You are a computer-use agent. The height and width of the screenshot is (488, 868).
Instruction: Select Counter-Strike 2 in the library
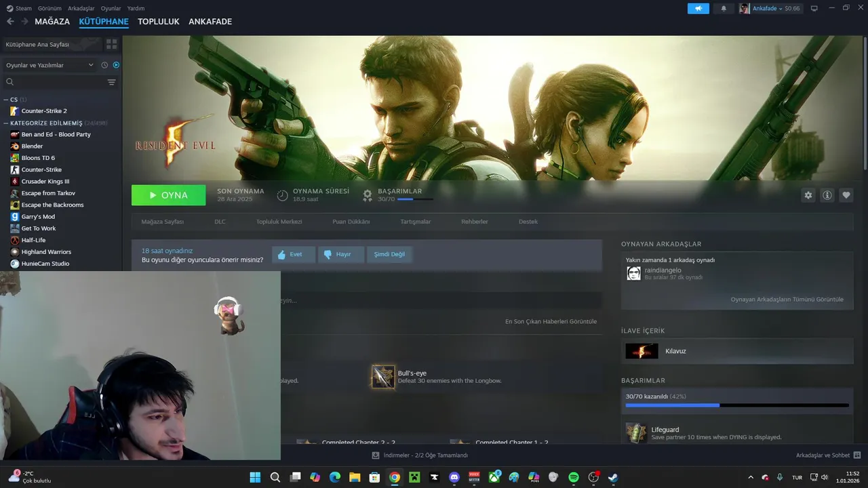[44, 111]
